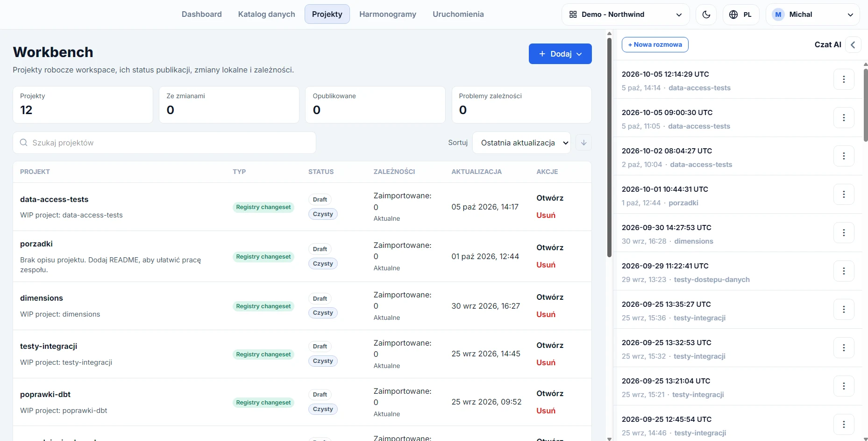Open the PL language selector
The height and width of the screenshot is (441, 868).
tap(741, 14)
